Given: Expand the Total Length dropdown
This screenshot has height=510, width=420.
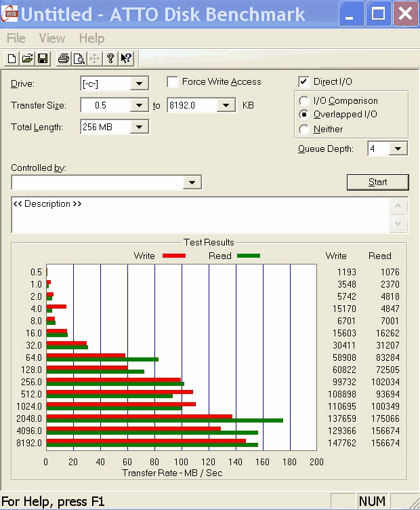Looking at the screenshot, I should tap(139, 127).
